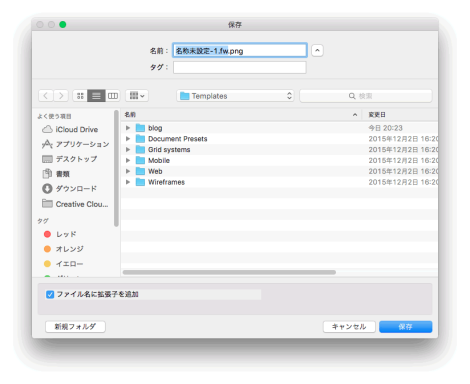The height and width of the screenshot is (384, 470).
Task: Expand the Mobile folder triangle
Action: [128, 160]
